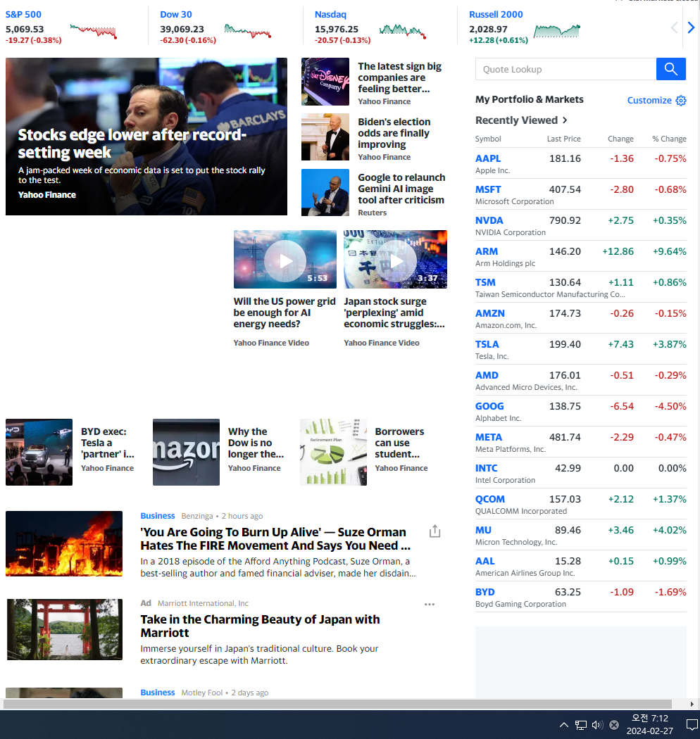Open burning house article thumbnail
The width and height of the screenshot is (700, 739).
pyautogui.click(x=64, y=543)
